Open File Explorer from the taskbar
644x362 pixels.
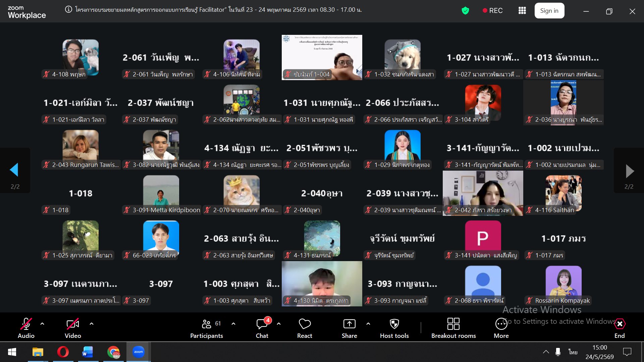(38, 352)
